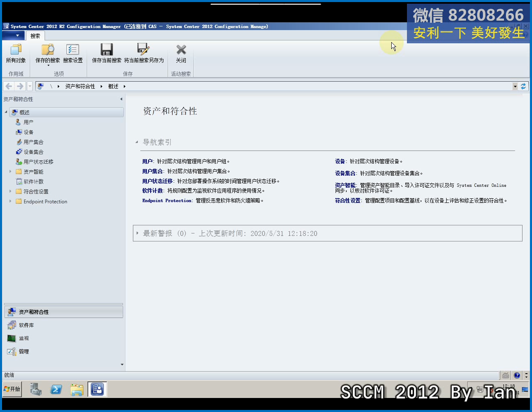Select the Endpoint Protection tree item

coord(45,201)
